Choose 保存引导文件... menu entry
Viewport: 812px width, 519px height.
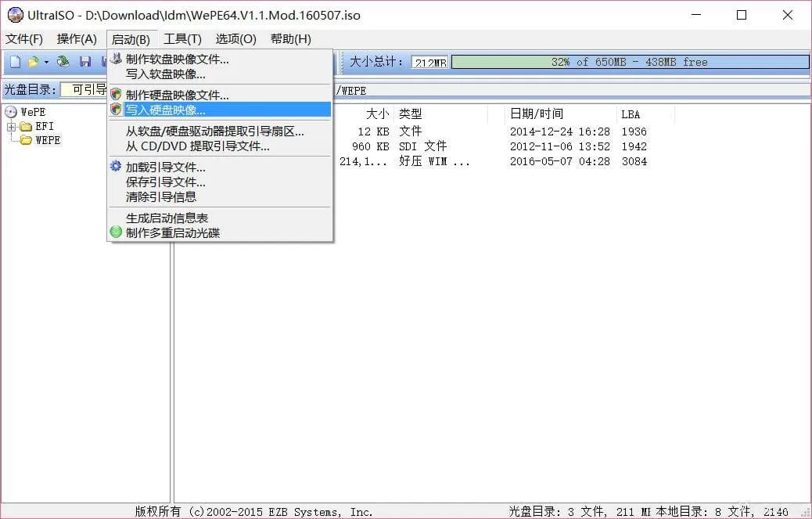tap(220, 182)
